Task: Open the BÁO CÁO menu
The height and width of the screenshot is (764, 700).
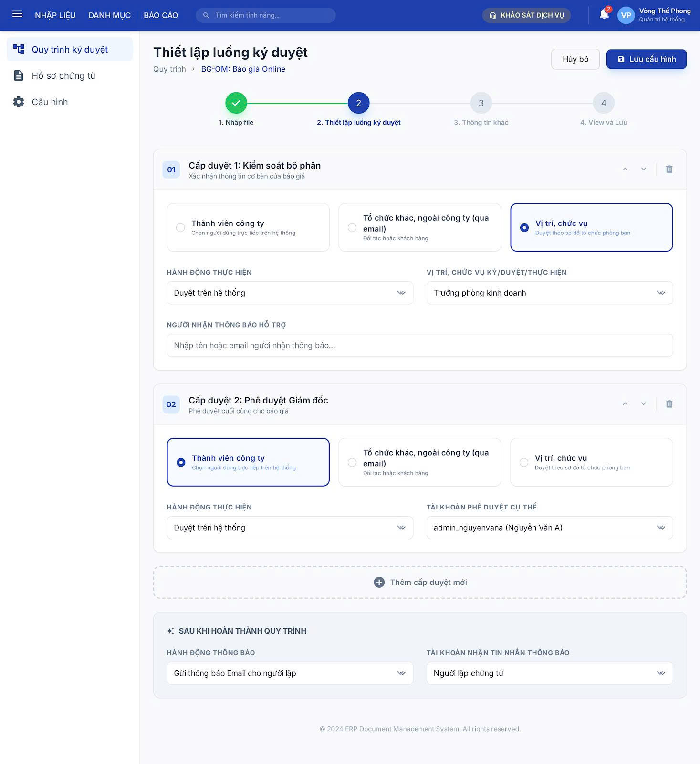Action: click(x=161, y=15)
